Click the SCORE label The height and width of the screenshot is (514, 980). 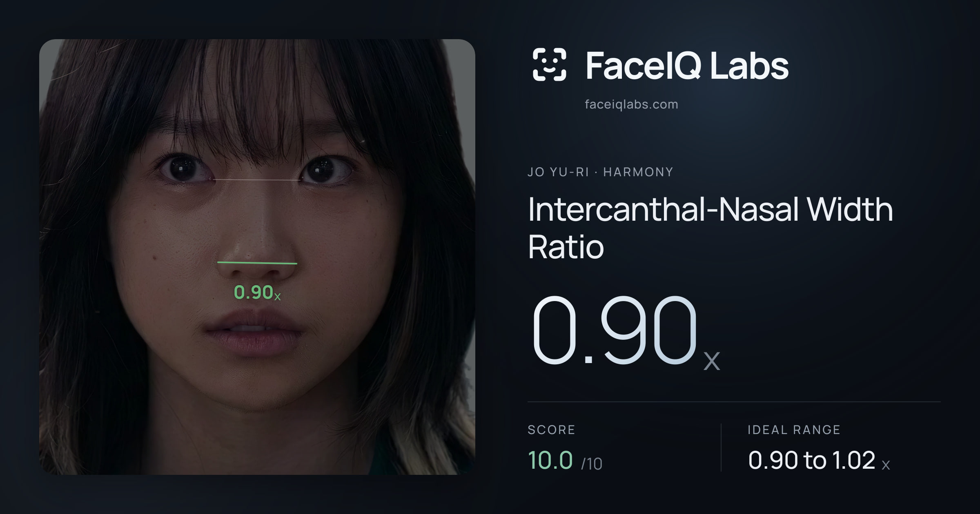click(551, 430)
